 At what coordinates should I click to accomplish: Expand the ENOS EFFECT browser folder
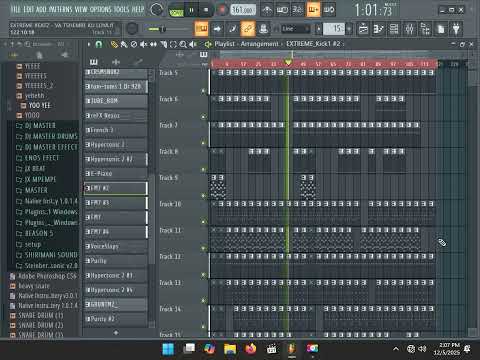point(38,158)
